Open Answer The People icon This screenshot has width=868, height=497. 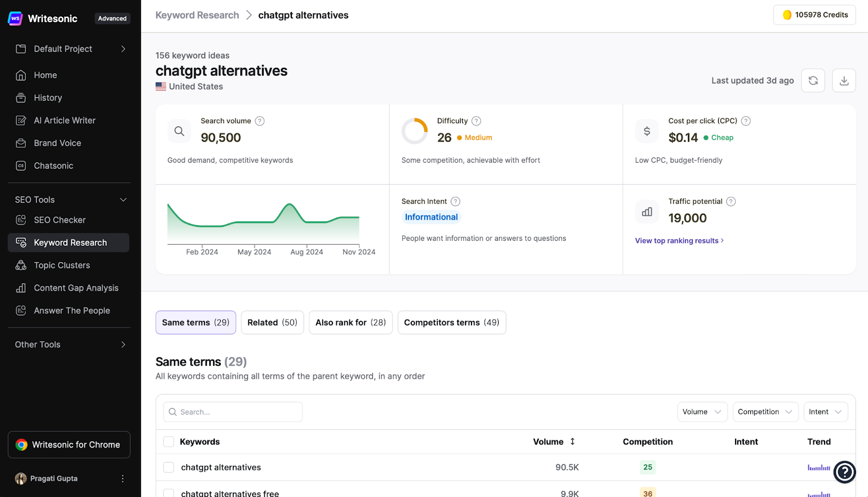pos(21,310)
